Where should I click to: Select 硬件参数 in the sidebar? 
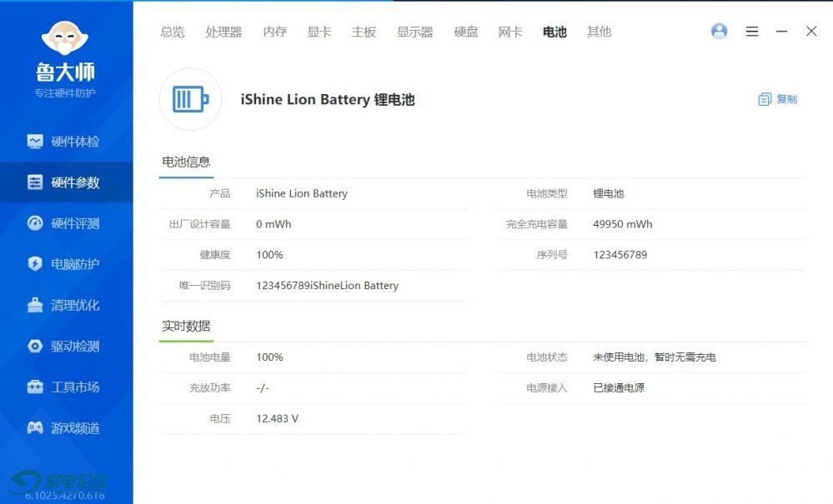pyautogui.click(x=67, y=182)
